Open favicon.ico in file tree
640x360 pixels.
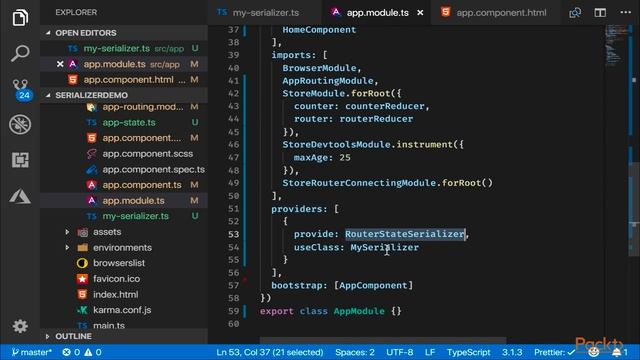124,279
